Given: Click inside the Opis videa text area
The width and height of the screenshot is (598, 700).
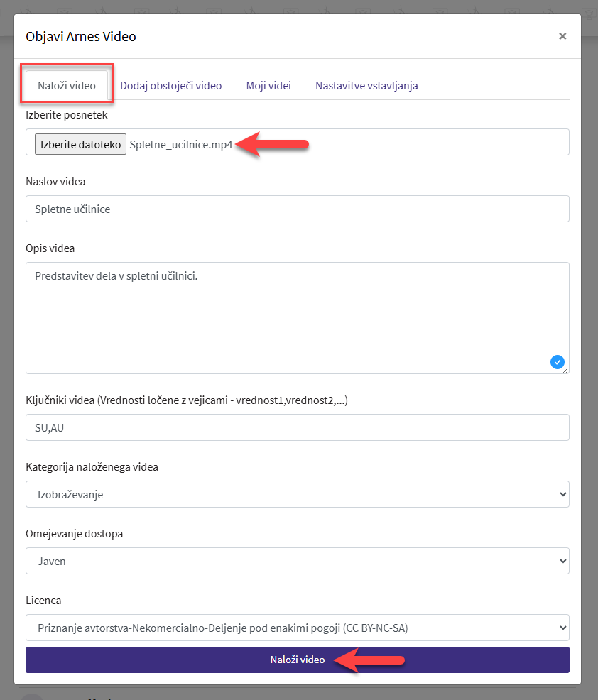Looking at the screenshot, I should click(297, 317).
